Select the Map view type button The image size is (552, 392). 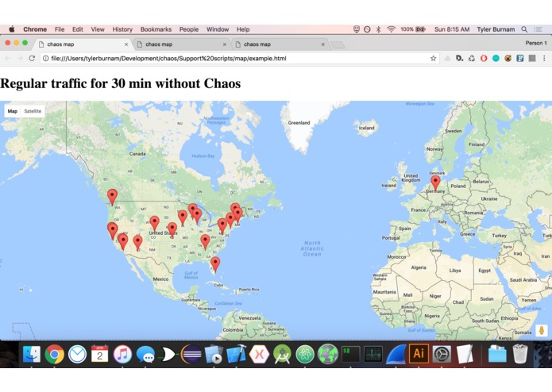pyautogui.click(x=13, y=111)
